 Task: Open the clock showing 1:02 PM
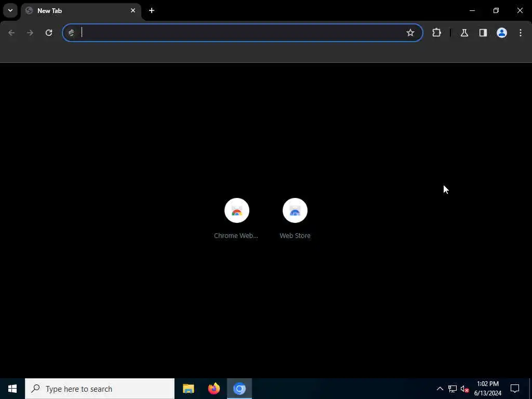(487, 389)
